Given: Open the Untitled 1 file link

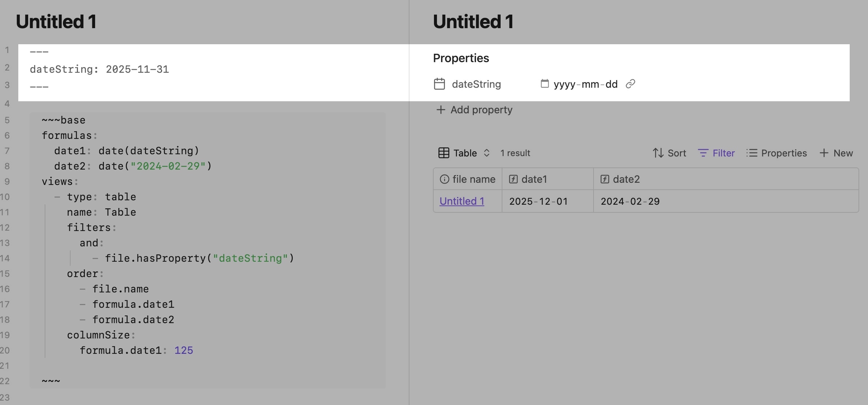Looking at the screenshot, I should pyautogui.click(x=461, y=201).
